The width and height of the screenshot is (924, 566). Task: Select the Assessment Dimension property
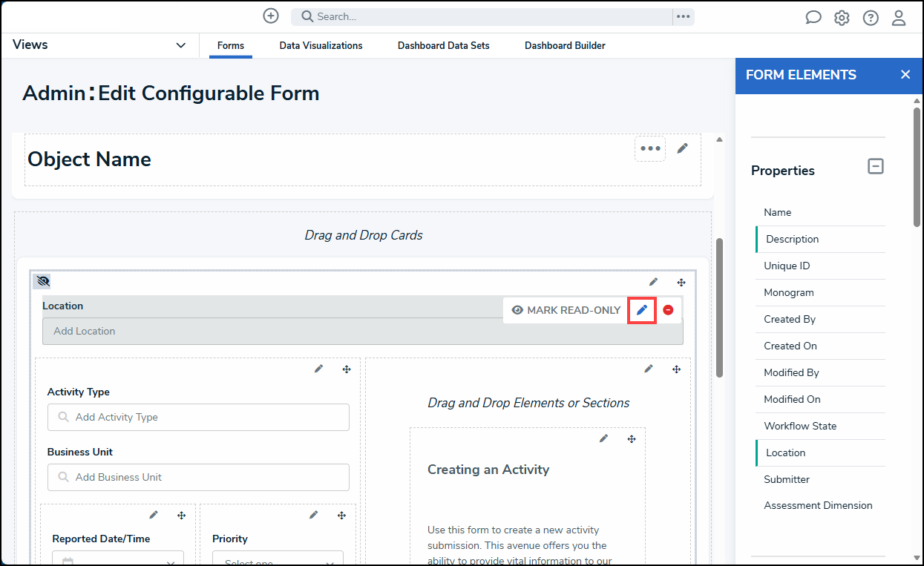click(818, 505)
